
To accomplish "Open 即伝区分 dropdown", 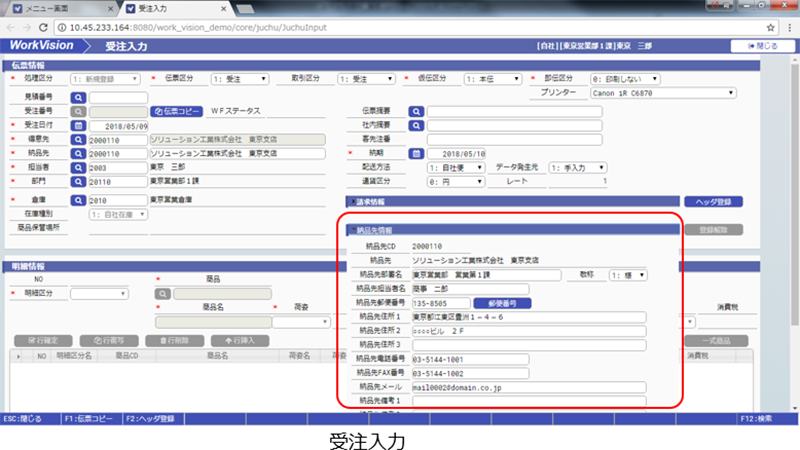I will pos(625,79).
